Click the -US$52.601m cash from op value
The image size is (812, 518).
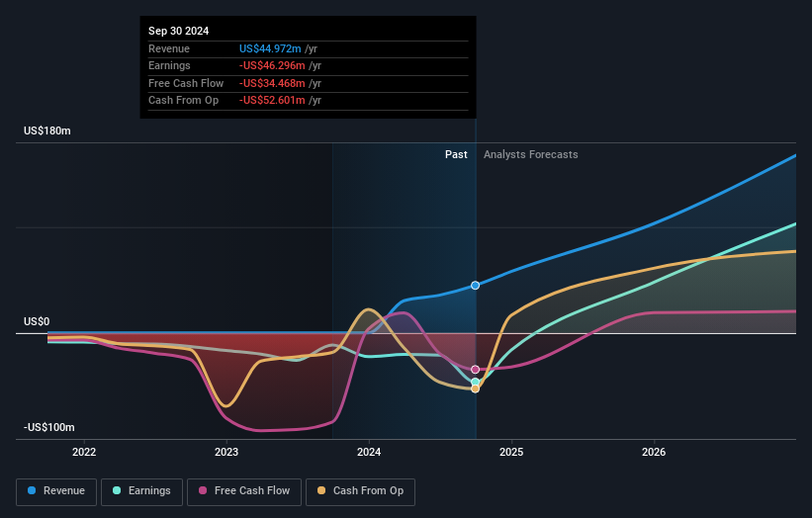pyautogui.click(x=272, y=101)
